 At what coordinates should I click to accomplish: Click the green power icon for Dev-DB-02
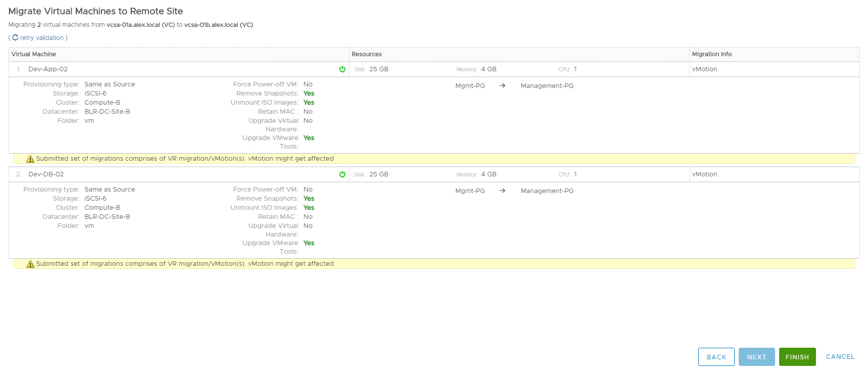(342, 174)
